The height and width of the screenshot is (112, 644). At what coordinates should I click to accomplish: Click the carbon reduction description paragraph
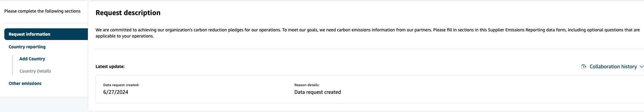(x=367, y=33)
